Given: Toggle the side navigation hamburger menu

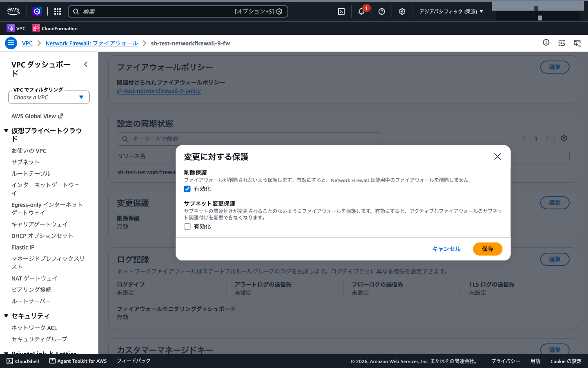Looking at the screenshot, I should (11, 43).
